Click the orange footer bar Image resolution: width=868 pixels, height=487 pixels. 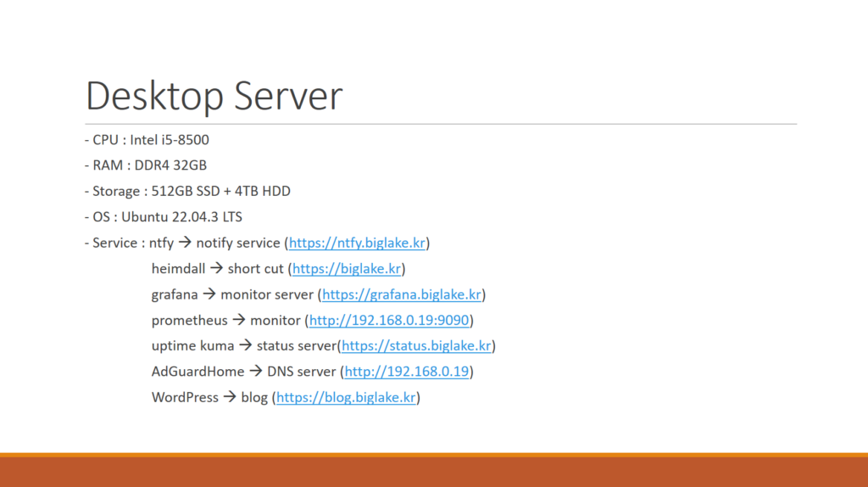[x=434, y=471]
